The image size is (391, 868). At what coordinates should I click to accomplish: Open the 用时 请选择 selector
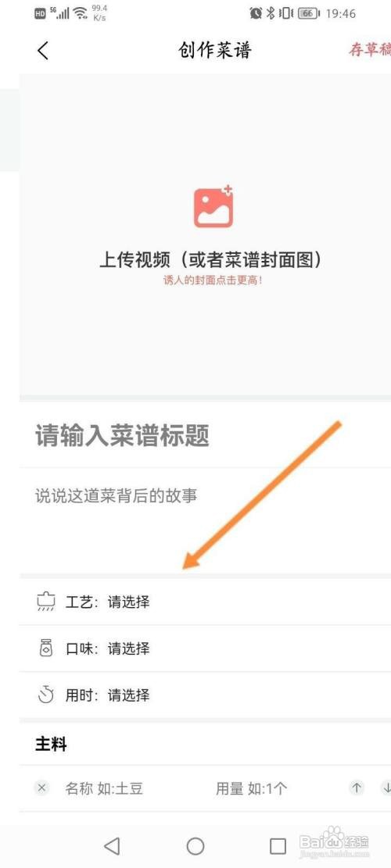click(205, 695)
